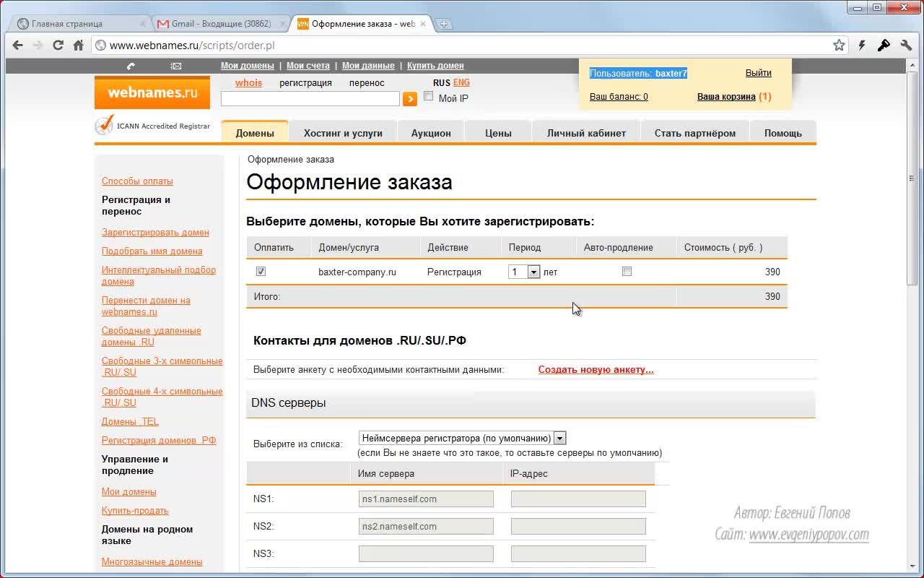Open Свободные удаленные домены .RU link
Screen dimensions: 924x578
coord(152,337)
